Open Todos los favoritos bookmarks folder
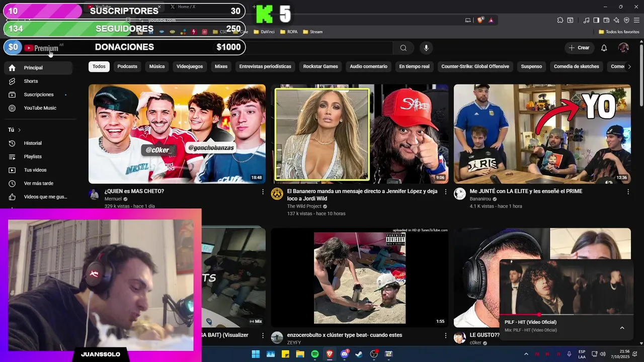This screenshot has height=362, width=644. click(x=619, y=32)
